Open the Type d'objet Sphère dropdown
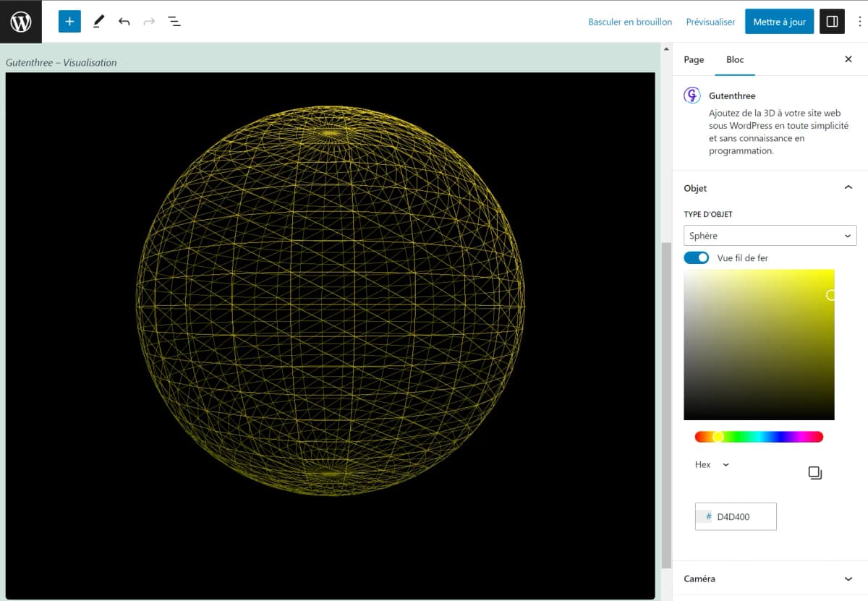The width and height of the screenshot is (868, 601). pos(770,236)
